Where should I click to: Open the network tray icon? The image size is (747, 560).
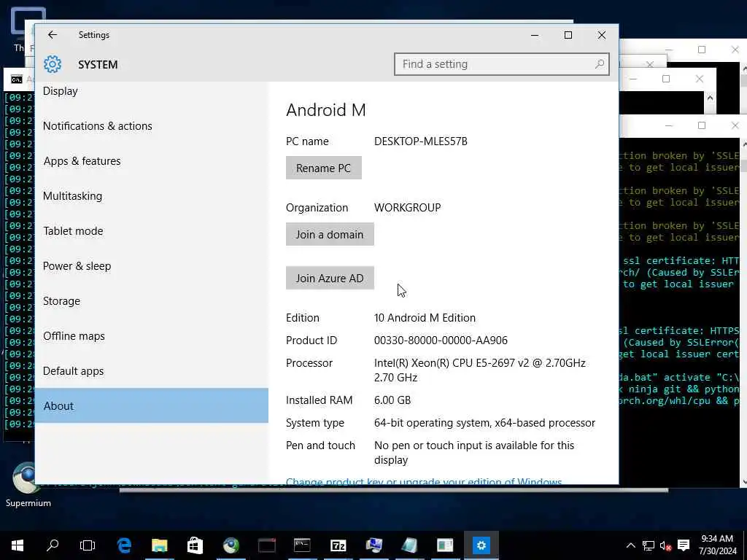[x=648, y=545]
